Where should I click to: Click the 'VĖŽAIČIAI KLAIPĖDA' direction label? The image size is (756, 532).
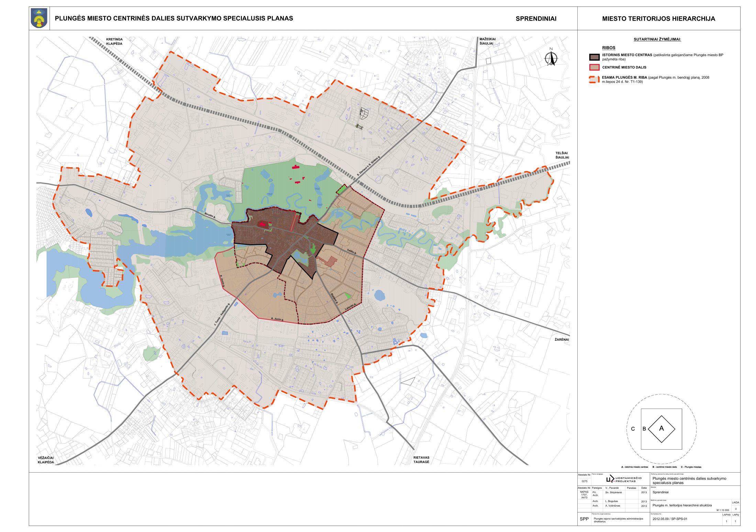[x=46, y=460]
